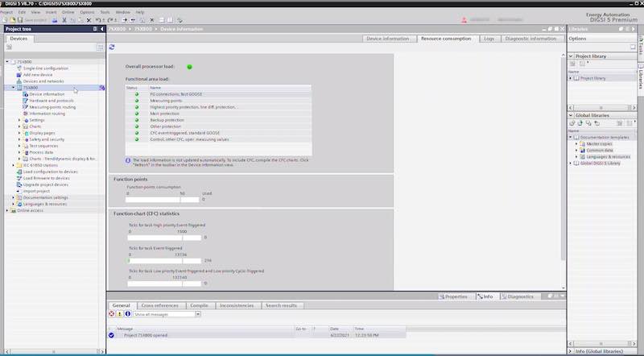Click the Cut scissors toolbar icon
The height and width of the screenshot is (356, 644).
64,19
